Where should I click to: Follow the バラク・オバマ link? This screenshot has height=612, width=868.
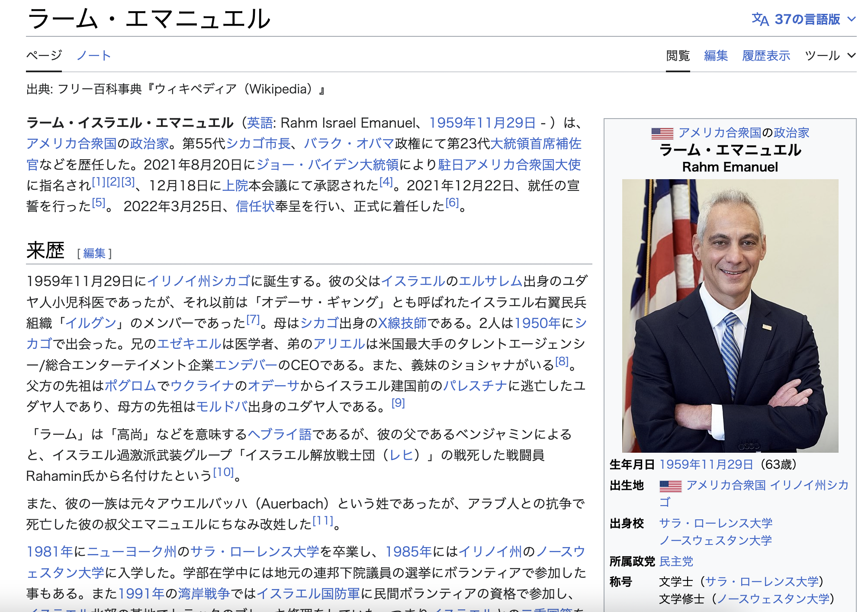(349, 144)
